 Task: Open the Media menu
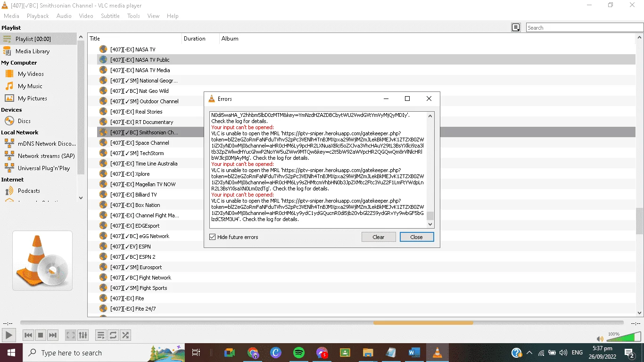coord(12,16)
